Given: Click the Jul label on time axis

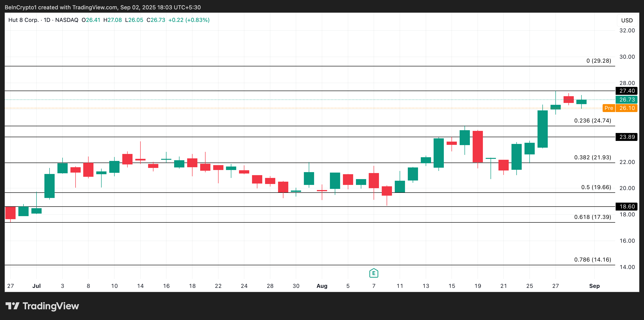Looking at the screenshot, I should [37, 286].
